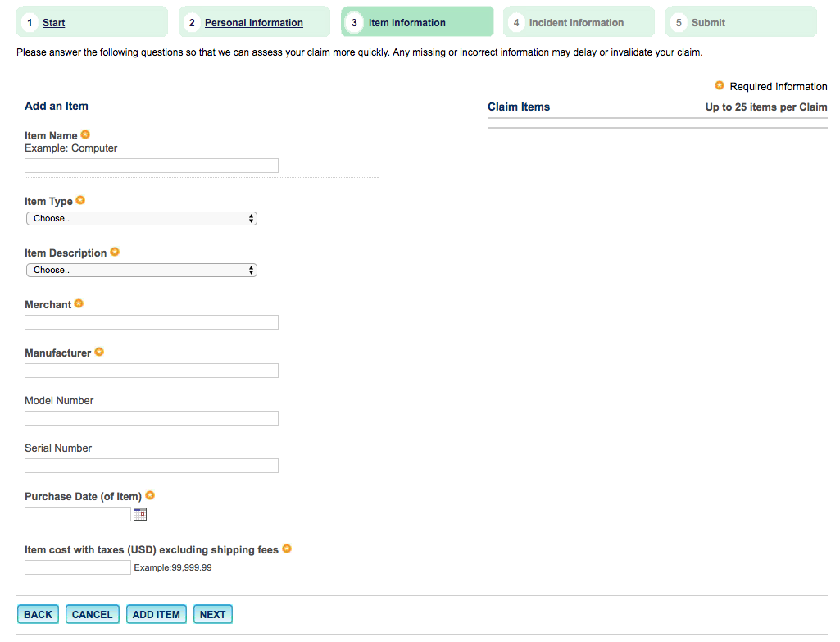The image size is (840, 642).
Task: Select the Model Number text box
Action: point(152,418)
